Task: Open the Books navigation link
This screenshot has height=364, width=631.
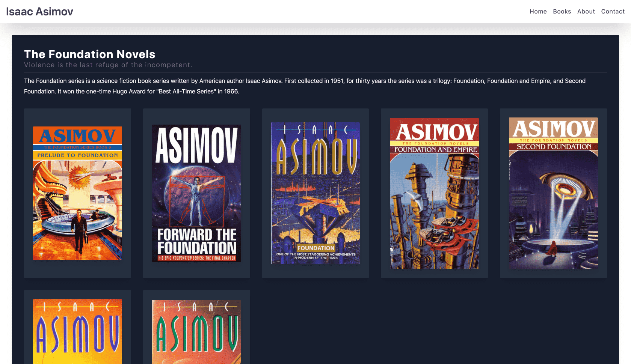Action: tap(562, 12)
